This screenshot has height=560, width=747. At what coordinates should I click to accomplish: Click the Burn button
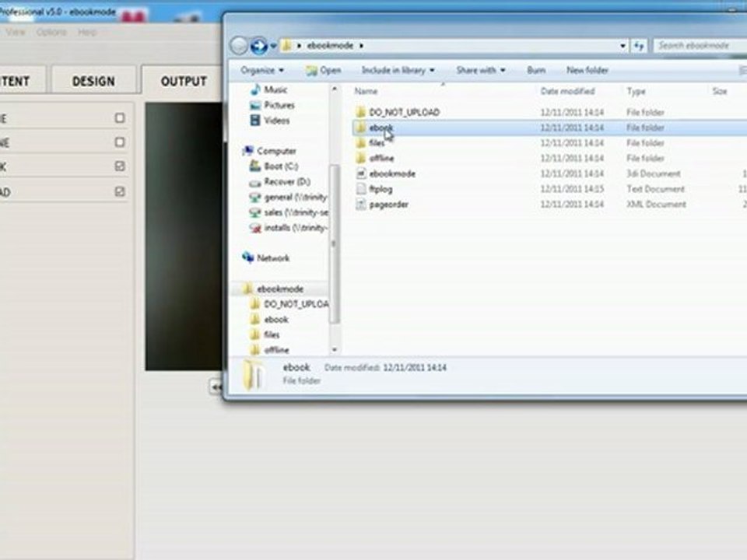536,71
